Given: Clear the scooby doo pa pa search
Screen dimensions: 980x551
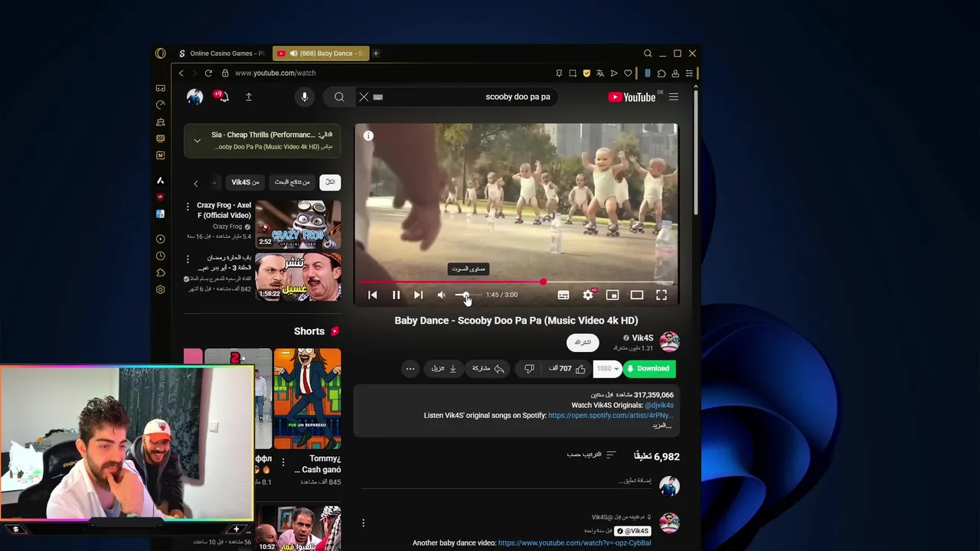Looking at the screenshot, I should pos(364,97).
